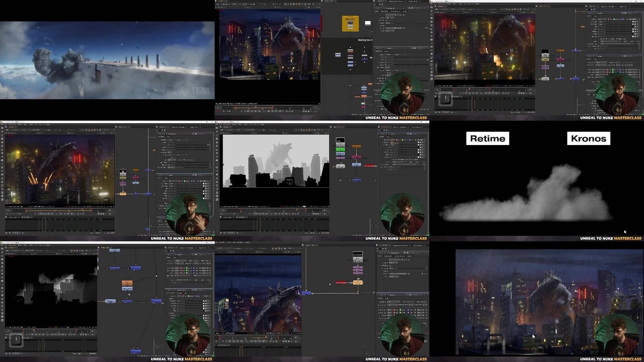Screen dimensions: 644x362
Task: Select the blue node at bottom of depth-pass graph
Action: pyautogui.click(x=356, y=180)
